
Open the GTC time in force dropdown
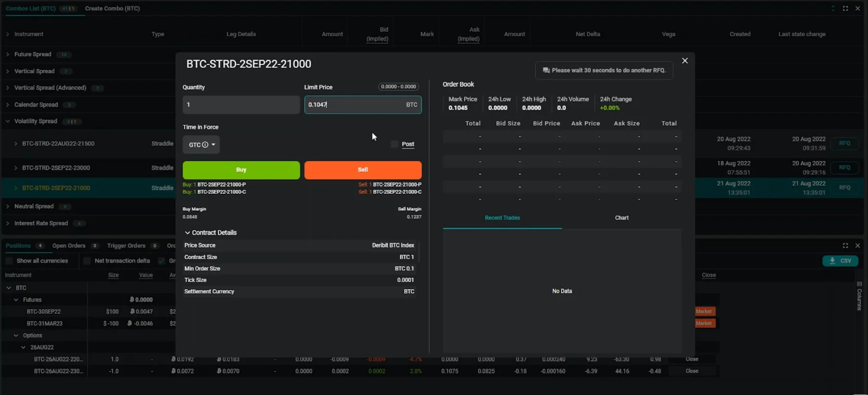[x=201, y=145]
